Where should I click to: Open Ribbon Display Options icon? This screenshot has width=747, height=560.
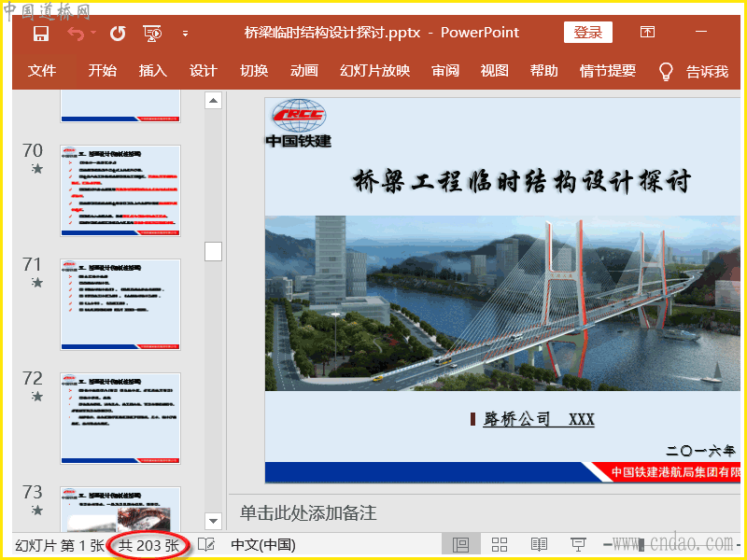(x=647, y=33)
